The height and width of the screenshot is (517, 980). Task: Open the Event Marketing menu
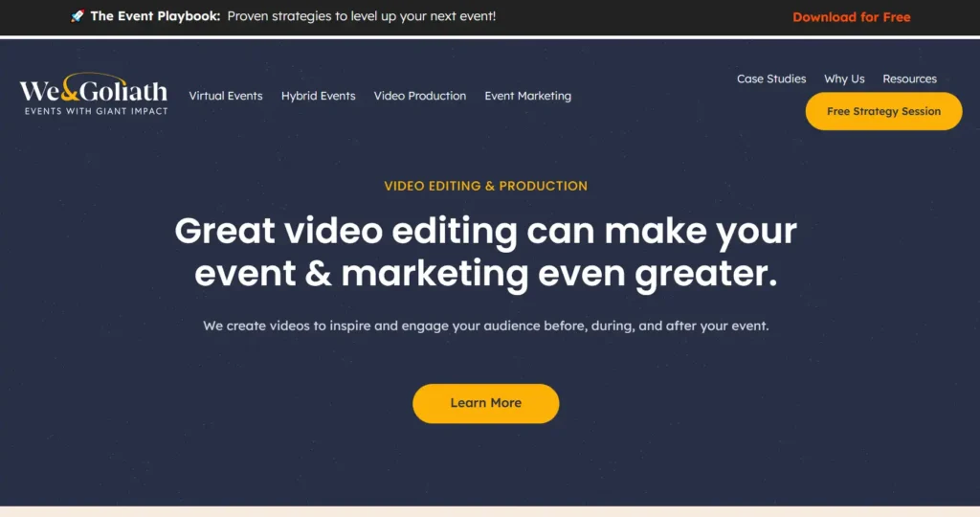[527, 96]
